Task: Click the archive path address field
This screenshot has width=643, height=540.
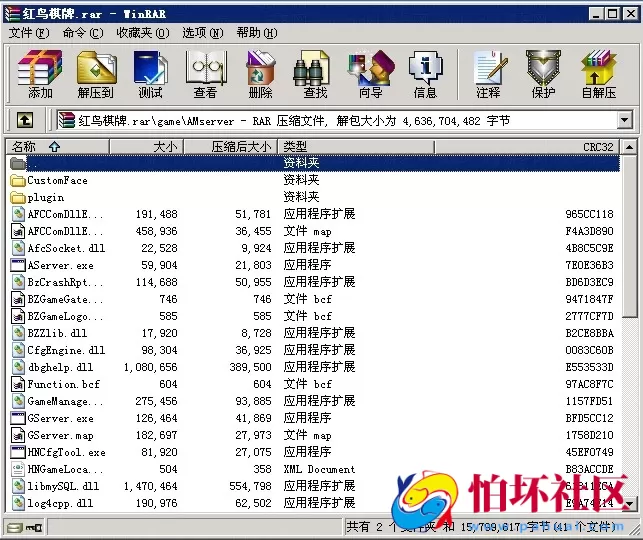Action: click(336, 121)
